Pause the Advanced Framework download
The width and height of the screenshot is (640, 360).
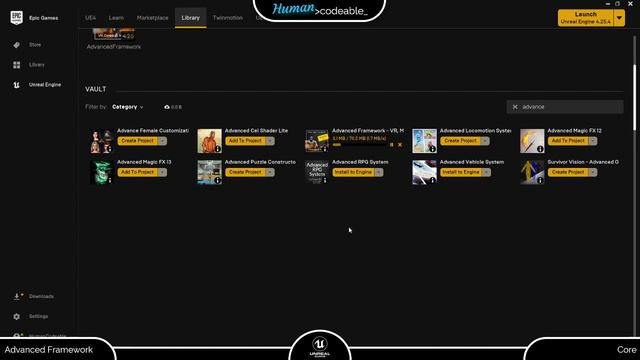click(x=391, y=144)
